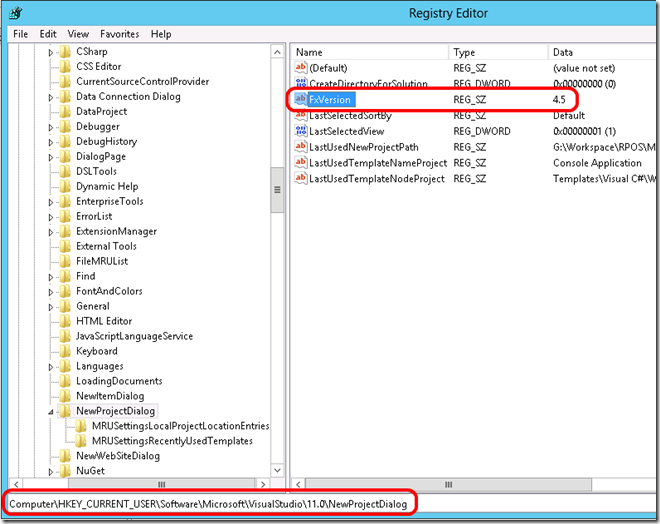Click the FileMRUList folder icon
660x524 pixels.
(x=65, y=261)
